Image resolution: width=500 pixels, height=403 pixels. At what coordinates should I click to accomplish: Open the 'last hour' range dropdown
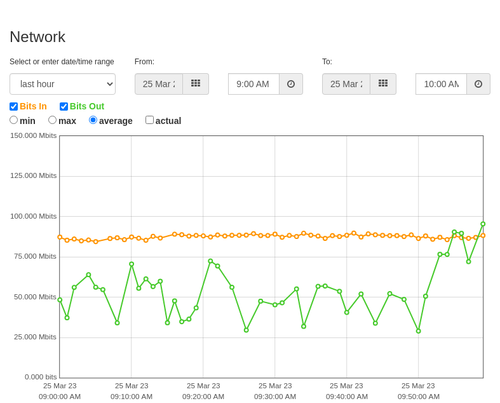point(63,84)
